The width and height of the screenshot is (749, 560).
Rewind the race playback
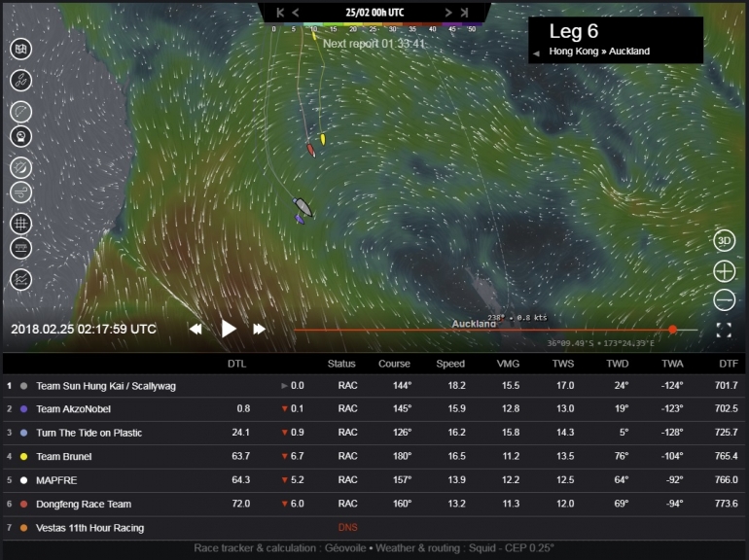pos(196,329)
